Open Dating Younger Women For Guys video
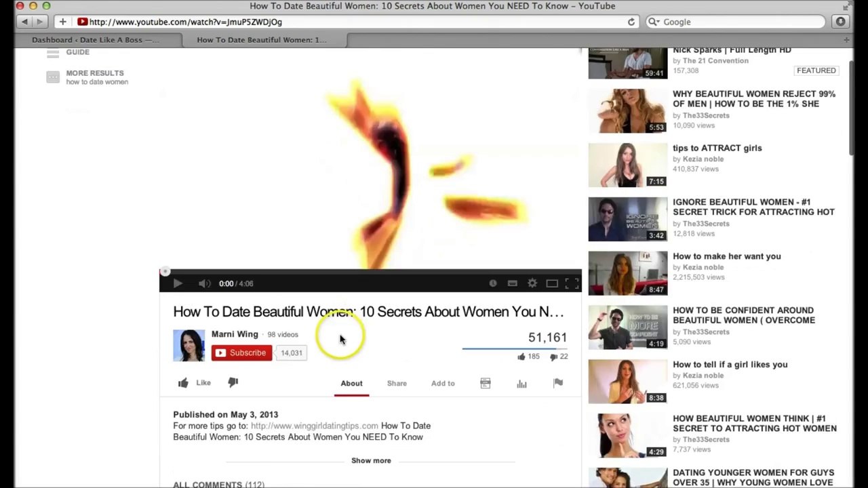The height and width of the screenshot is (488, 868). [x=753, y=477]
